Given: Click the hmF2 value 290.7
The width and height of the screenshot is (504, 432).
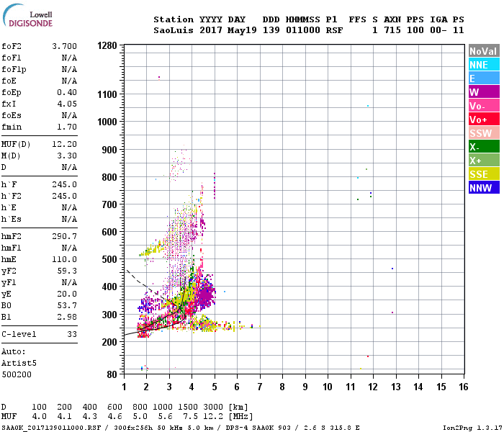Looking at the screenshot, I should pyautogui.click(x=64, y=236).
